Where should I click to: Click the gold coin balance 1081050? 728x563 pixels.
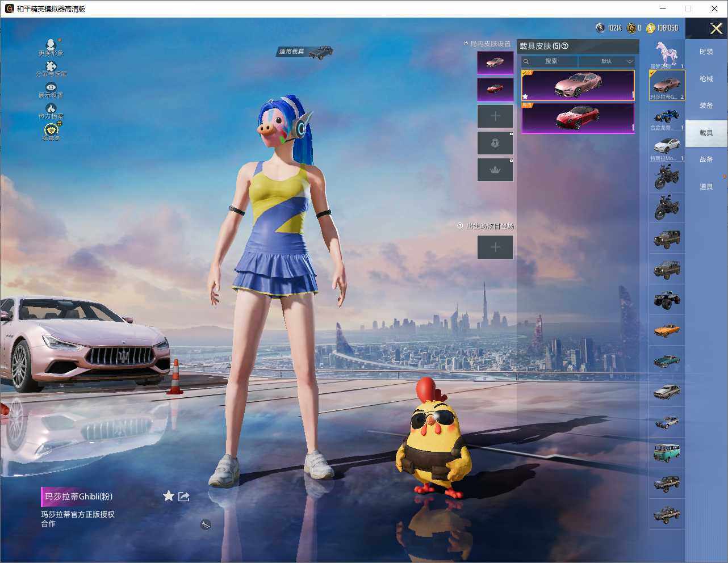pyautogui.click(x=662, y=28)
